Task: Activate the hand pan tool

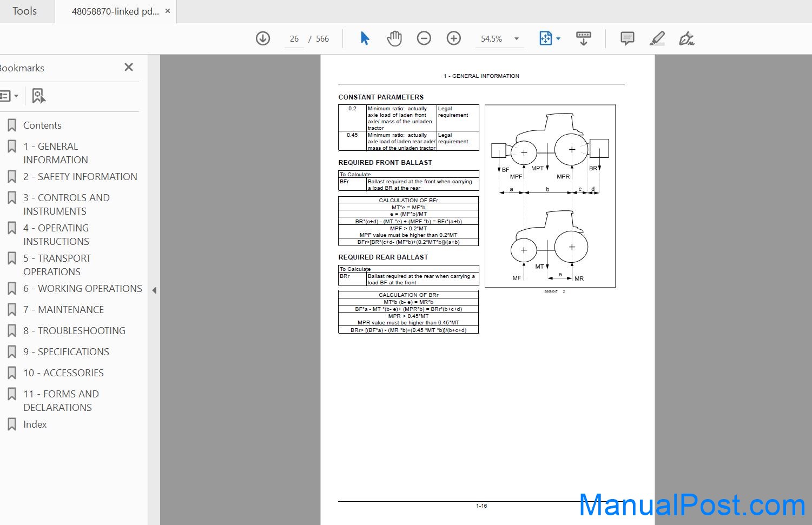Action: pos(394,38)
